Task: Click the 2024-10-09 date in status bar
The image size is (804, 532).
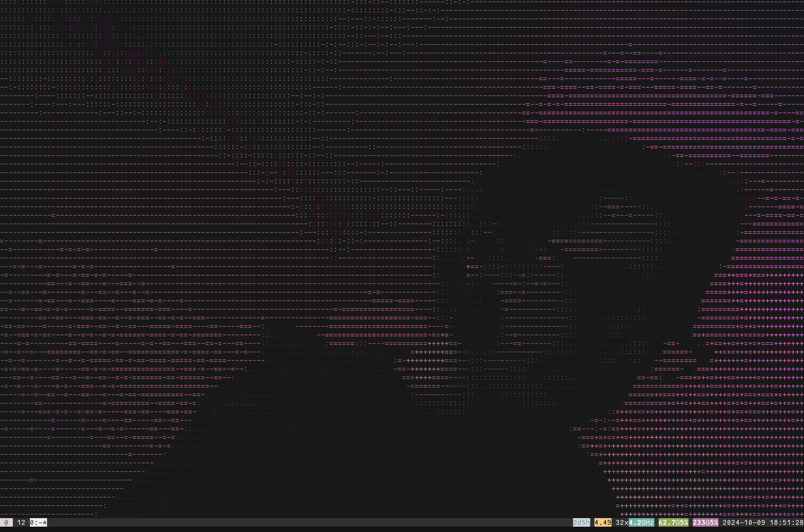Action: coord(743,522)
